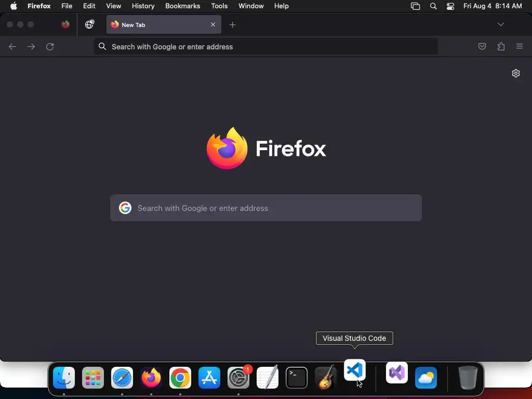Image resolution: width=532 pixels, height=399 pixels.
Task: Reload the current page
Action: [50, 46]
